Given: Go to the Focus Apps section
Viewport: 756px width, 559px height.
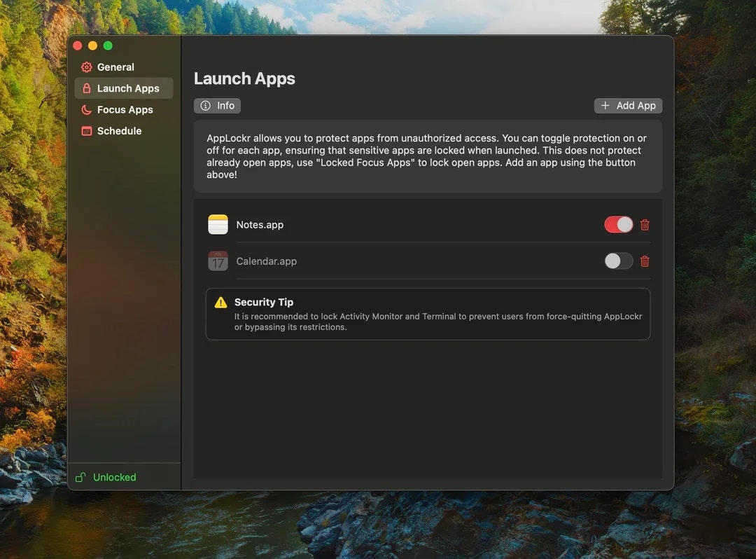Looking at the screenshot, I should (123, 109).
